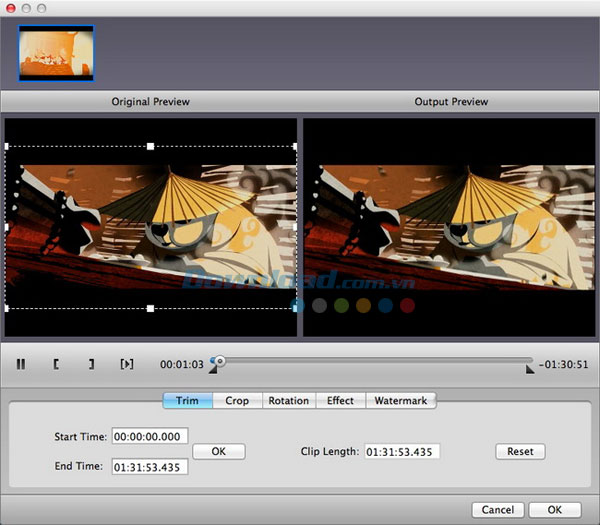Click the top-center crop handle
The height and width of the screenshot is (525, 600).
(151, 146)
